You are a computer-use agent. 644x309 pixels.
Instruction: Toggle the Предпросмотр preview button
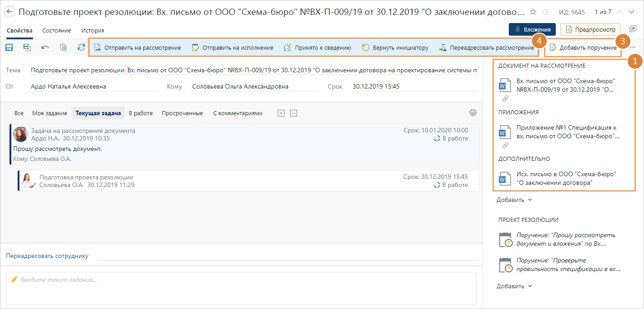[590, 29]
